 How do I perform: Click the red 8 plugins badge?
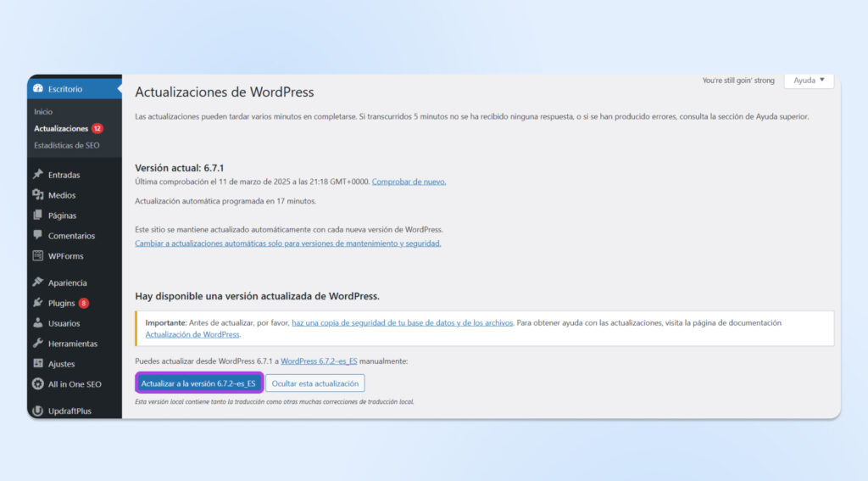coord(84,303)
